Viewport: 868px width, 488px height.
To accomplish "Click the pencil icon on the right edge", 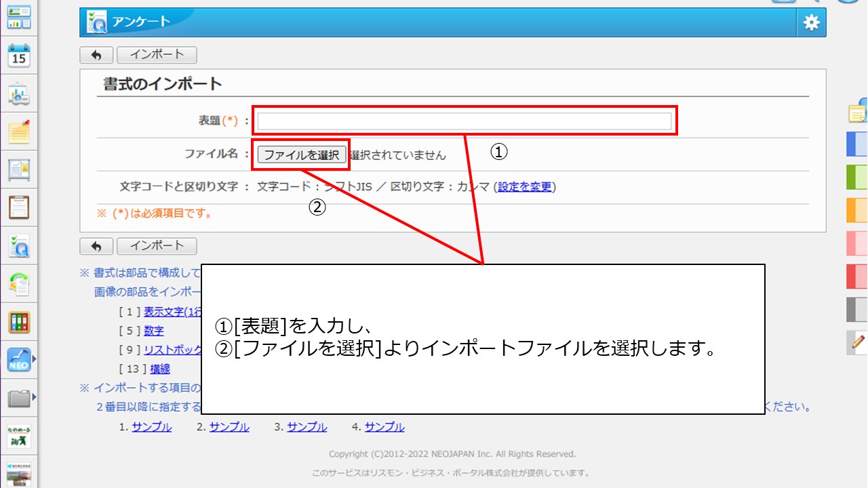I will pyautogui.click(x=858, y=343).
